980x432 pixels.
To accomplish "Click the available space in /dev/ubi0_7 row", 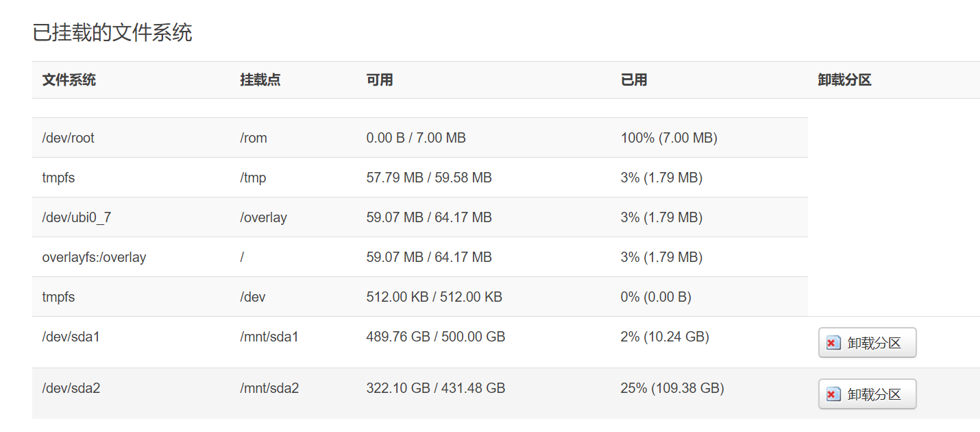I will [x=429, y=217].
